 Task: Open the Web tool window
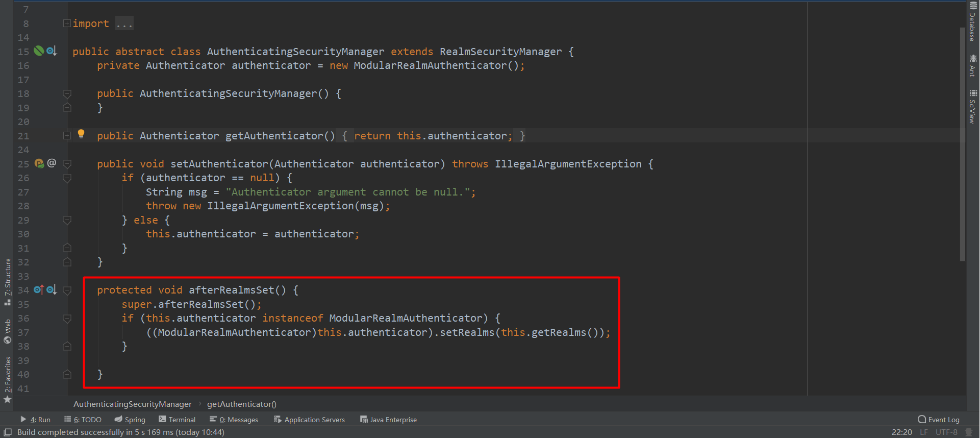click(x=8, y=331)
